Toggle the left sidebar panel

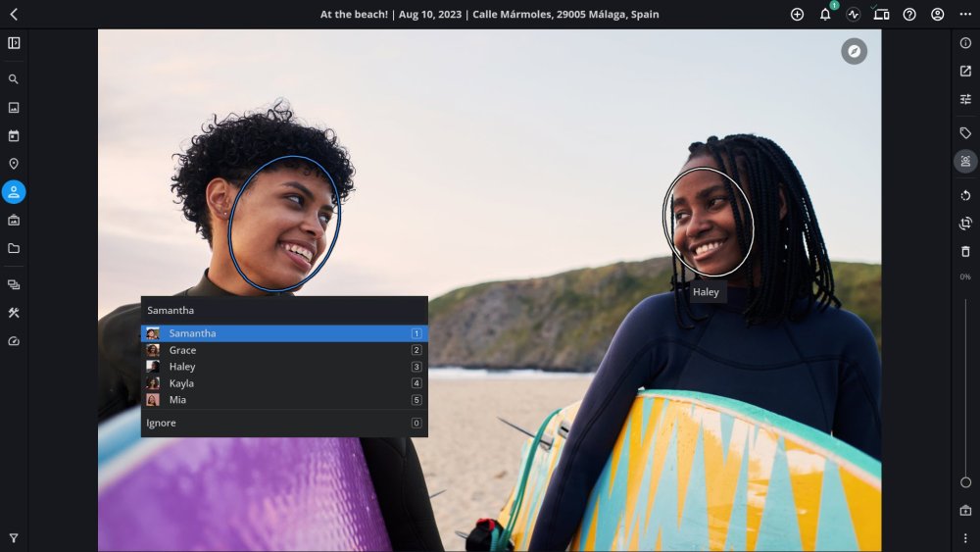coord(14,42)
